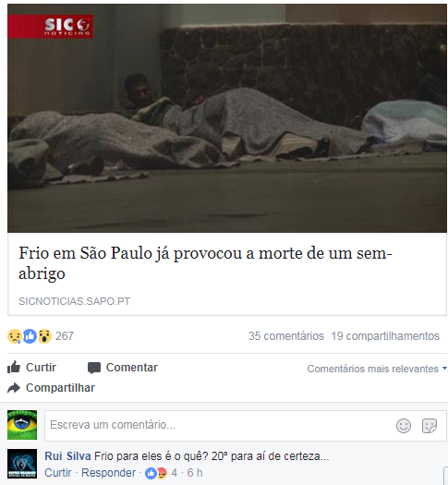Click the speech bubble Comentar icon
The height and width of the screenshot is (485, 448).
click(94, 368)
